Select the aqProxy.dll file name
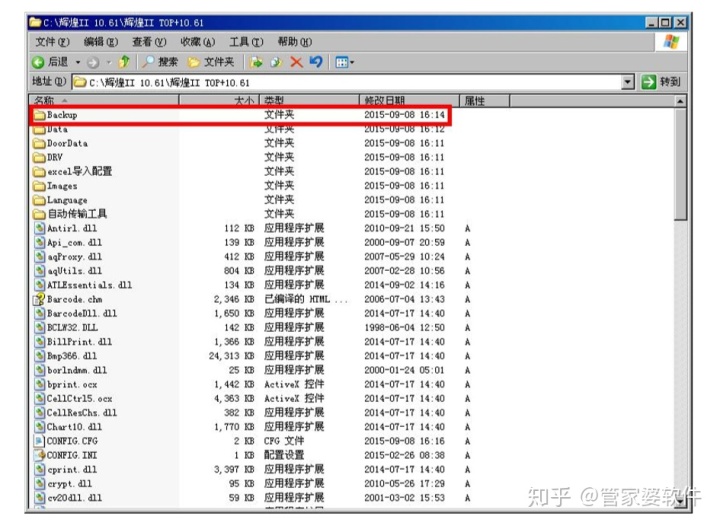This screenshot has width=720, height=526. [74, 257]
